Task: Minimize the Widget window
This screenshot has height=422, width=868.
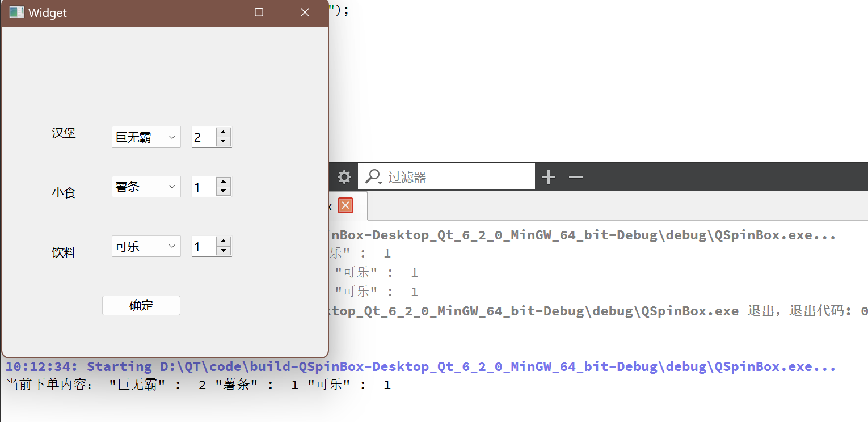Action: click(213, 12)
